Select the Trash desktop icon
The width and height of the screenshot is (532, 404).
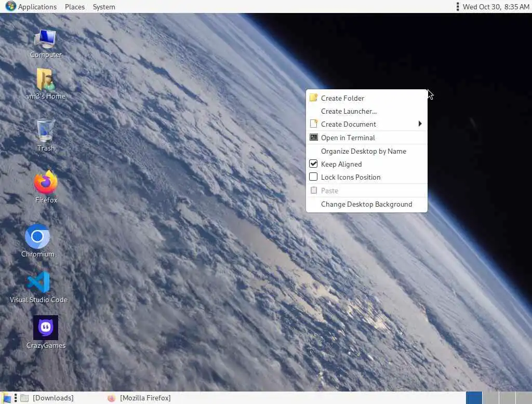tap(46, 135)
